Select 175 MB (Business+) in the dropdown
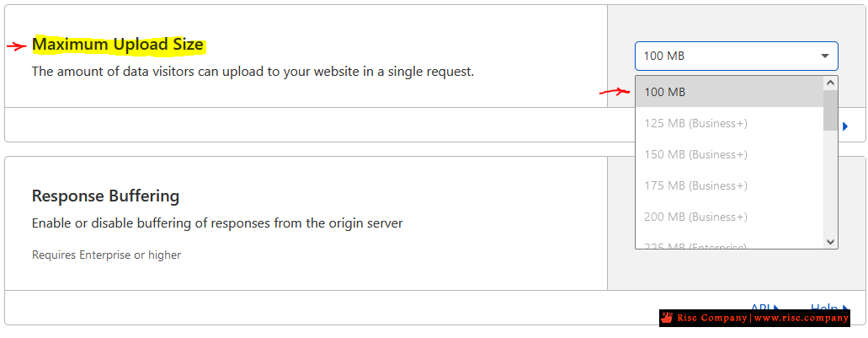Screen dimensions: 868x338 coord(730,185)
